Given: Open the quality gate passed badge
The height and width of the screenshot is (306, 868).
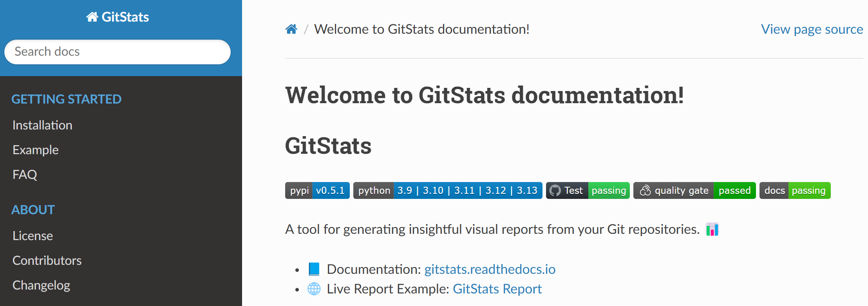Looking at the screenshot, I should 694,191.
